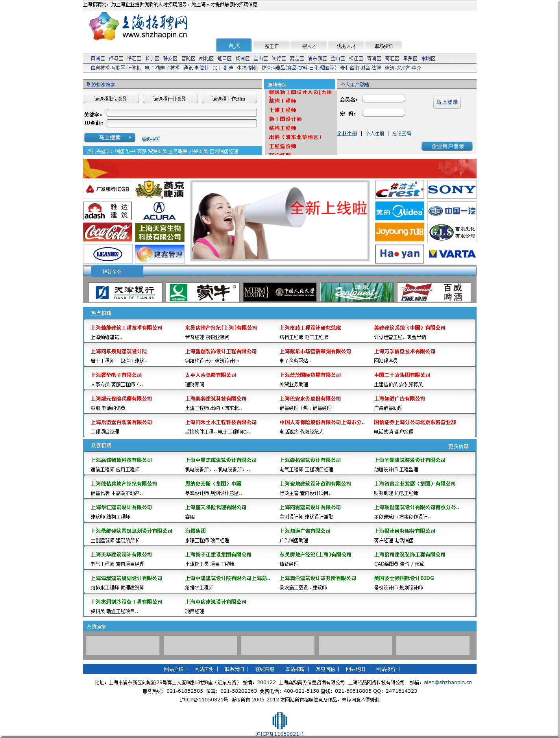Open the Haoyan logo
The image size is (560, 738).
tap(399, 254)
